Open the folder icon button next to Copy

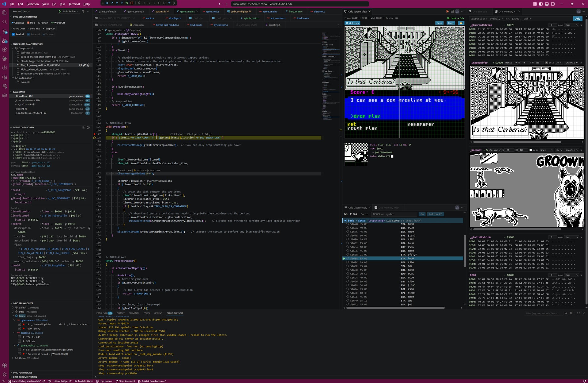tap(461, 23)
